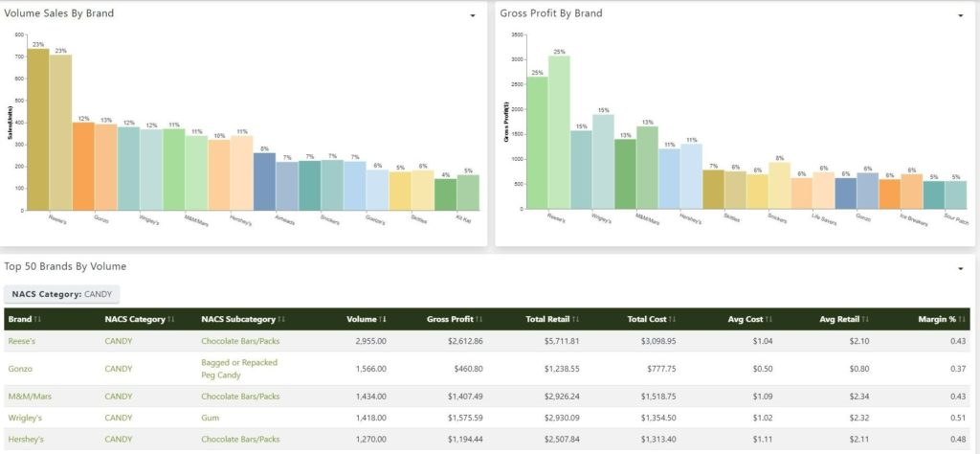Open Gross Profit By Brand panel menu caret
The height and width of the screenshot is (454, 980).
click(x=961, y=16)
